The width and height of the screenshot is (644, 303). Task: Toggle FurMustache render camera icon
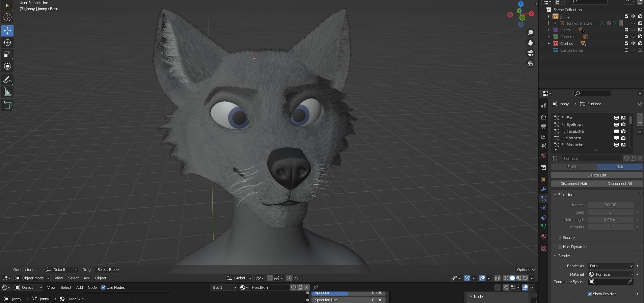623,145
